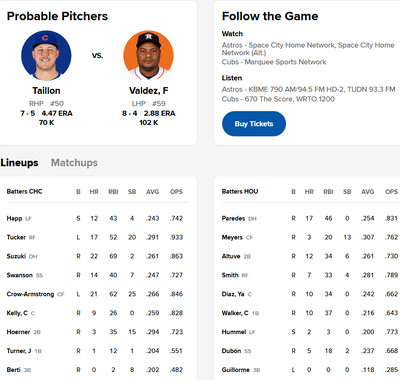View Happ's player profile

pyautogui.click(x=14, y=218)
